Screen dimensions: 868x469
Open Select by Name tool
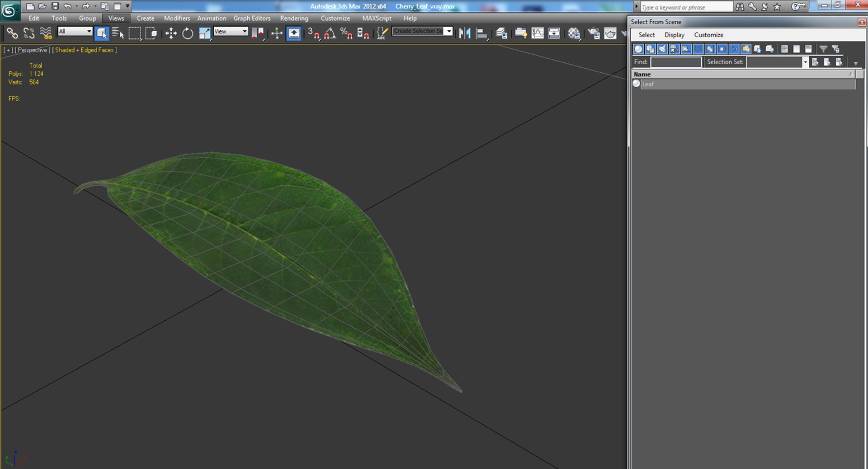(x=118, y=33)
